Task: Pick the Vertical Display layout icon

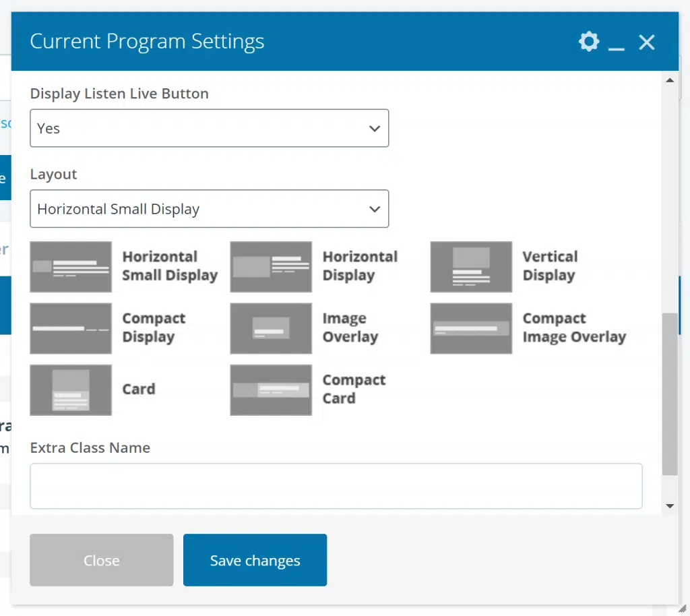Action: (471, 267)
